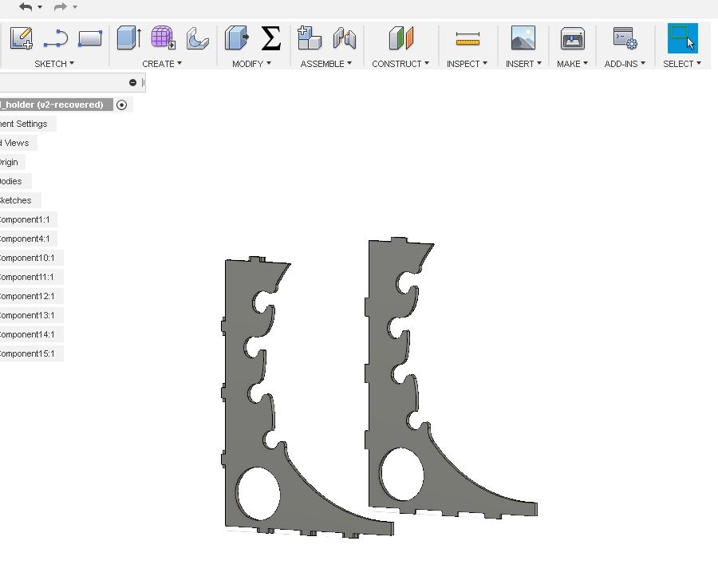The width and height of the screenshot is (718, 588).
Task: Open the MODIFY dropdown menu
Action: coord(251,64)
